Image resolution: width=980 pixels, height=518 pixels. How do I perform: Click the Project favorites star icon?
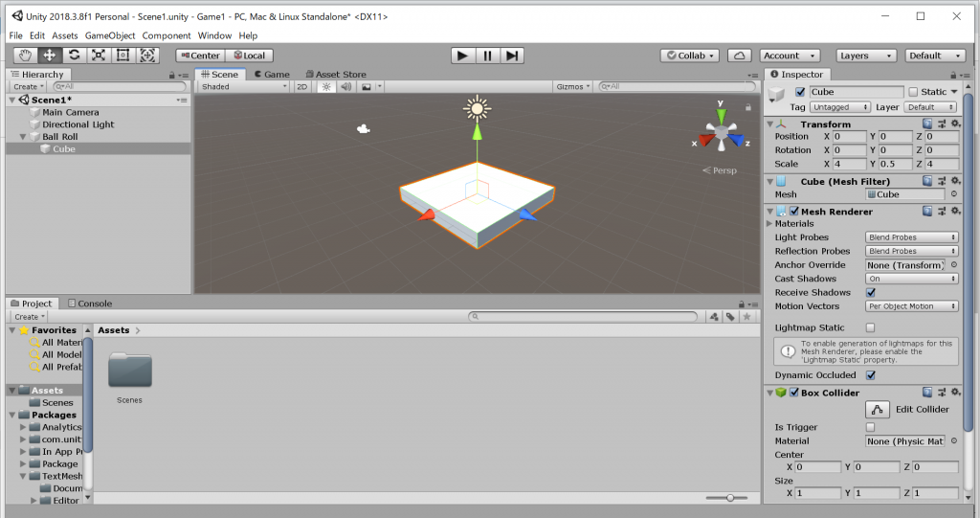pos(746,317)
